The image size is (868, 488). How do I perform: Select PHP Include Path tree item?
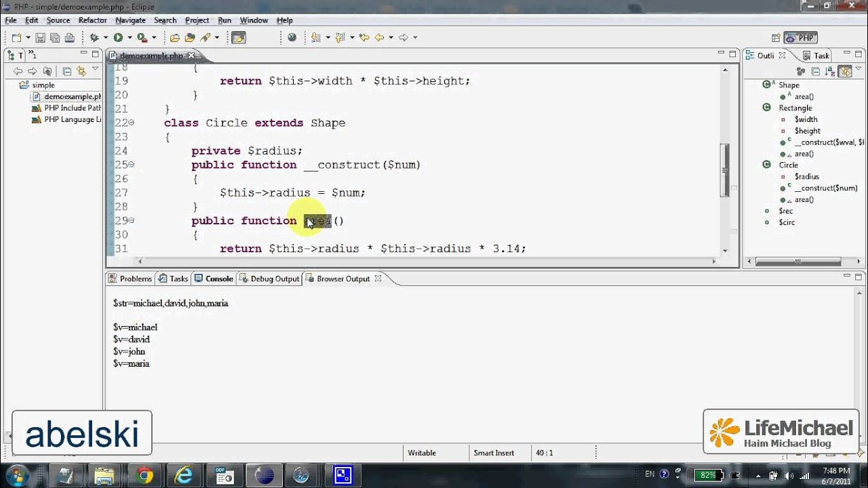pyautogui.click(x=66, y=108)
